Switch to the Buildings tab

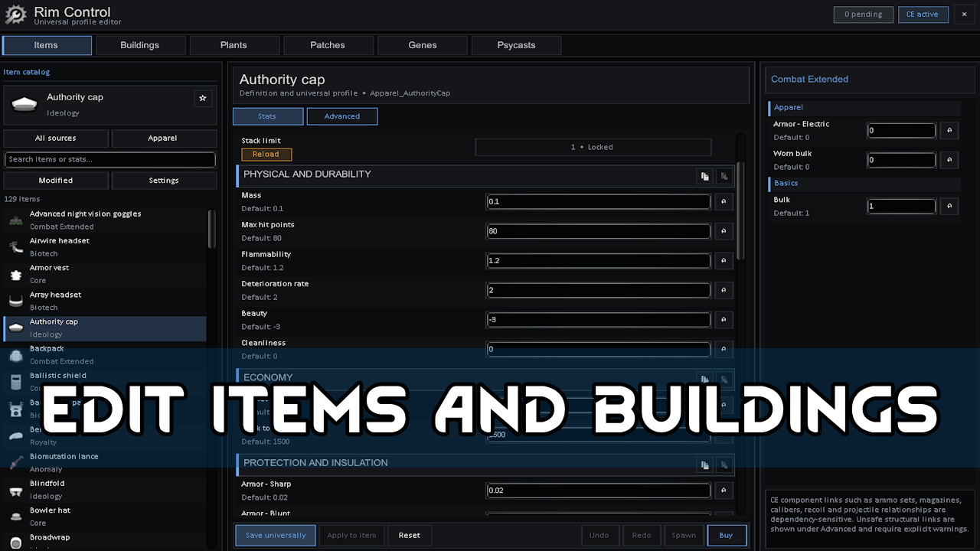140,45
